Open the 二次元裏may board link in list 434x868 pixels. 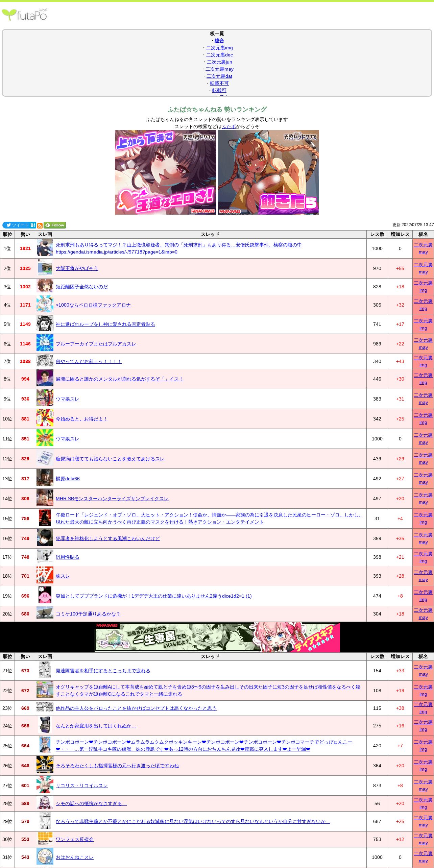pos(219,69)
